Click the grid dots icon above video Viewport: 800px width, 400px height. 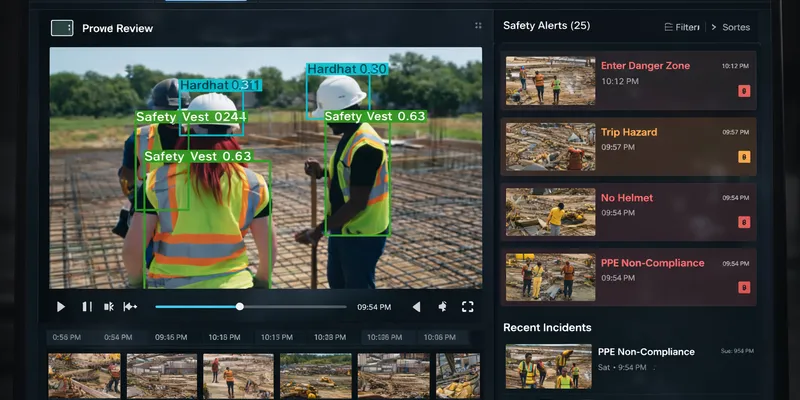coord(478,26)
